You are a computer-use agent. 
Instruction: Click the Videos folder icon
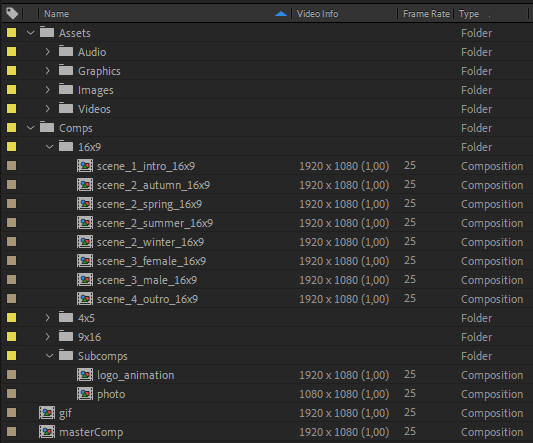(66, 108)
